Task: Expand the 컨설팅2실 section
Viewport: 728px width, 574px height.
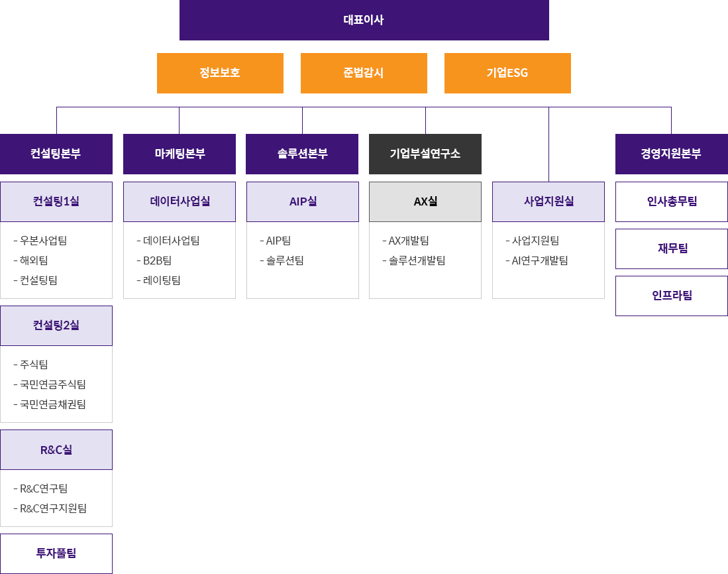Action: tap(56, 325)
